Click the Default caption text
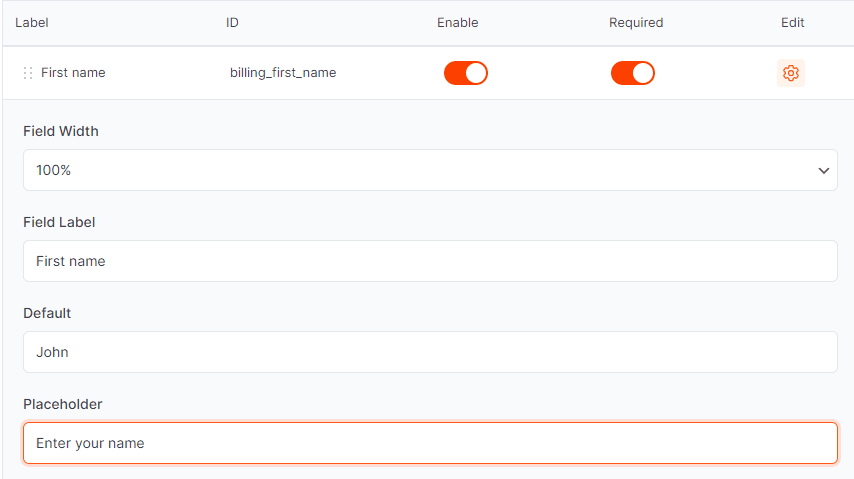854x479 pixels. [x=47, y=313]
